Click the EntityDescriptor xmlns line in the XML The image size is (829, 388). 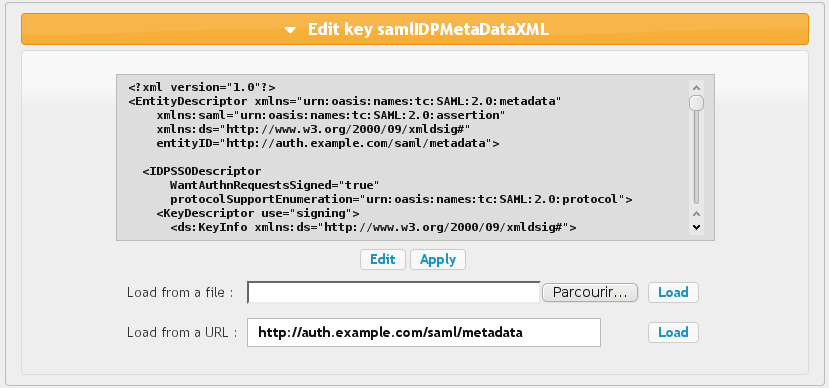[x=345, y=100]
